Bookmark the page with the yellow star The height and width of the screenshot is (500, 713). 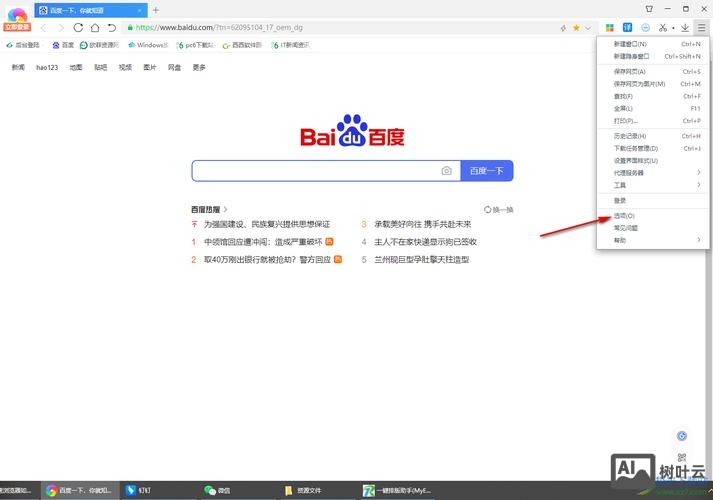[576, 28]
